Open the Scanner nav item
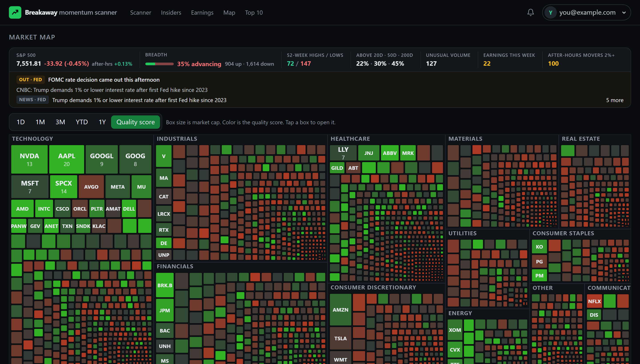This screenshot has width=640, height=364. [140, 12]
